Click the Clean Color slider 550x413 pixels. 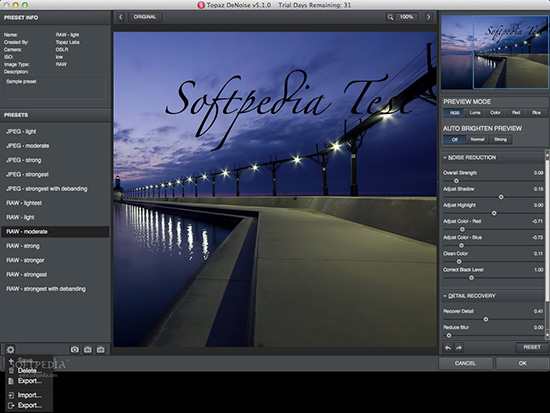click(493, 261)
